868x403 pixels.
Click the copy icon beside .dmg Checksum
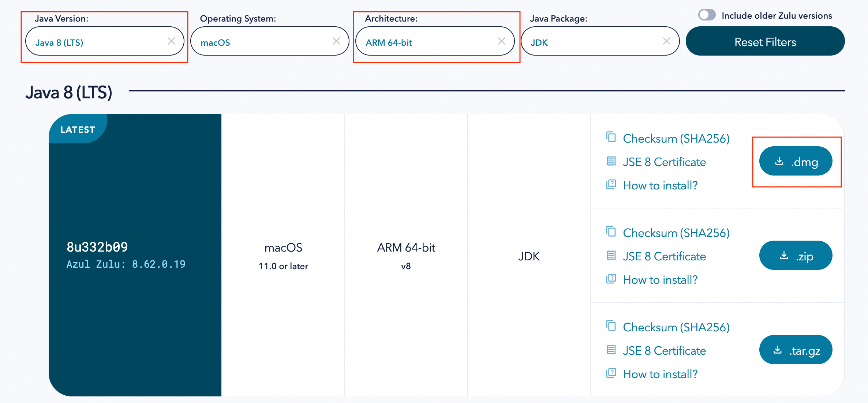[x=611, y=137]
